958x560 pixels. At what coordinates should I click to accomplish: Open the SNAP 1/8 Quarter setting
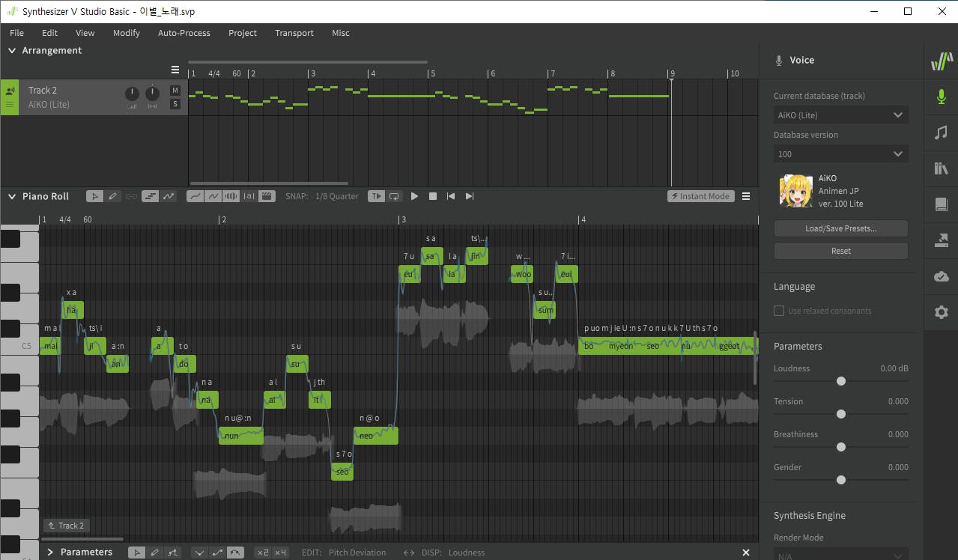337,196
